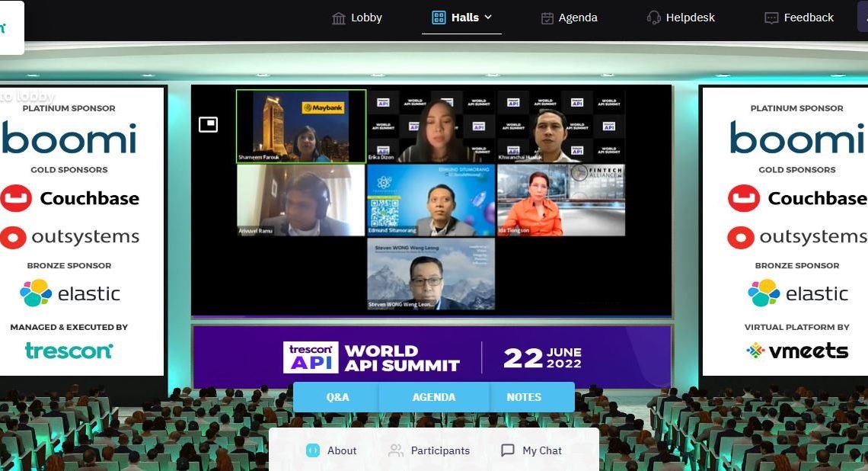Click the Lobby building icon

coord(338,18)
